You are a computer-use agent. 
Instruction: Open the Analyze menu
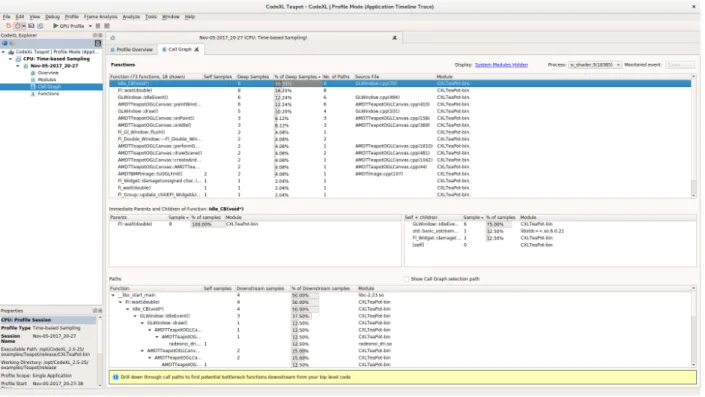pos(131,17)
